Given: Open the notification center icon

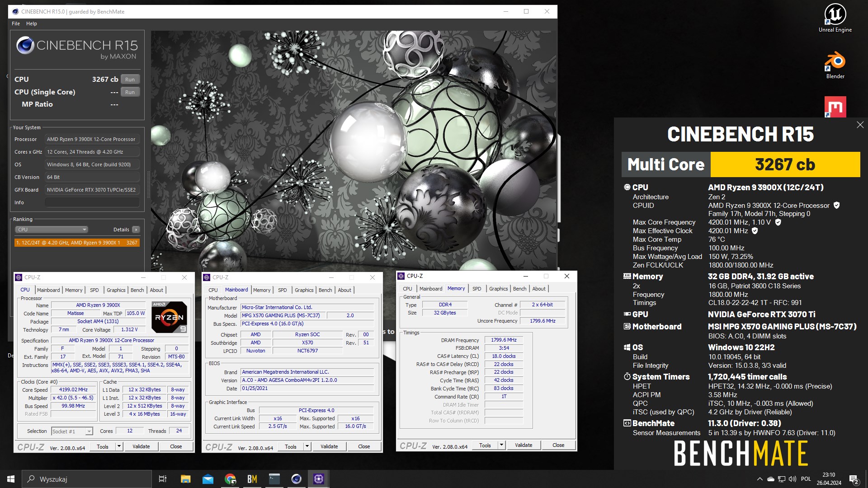Looking at the screenshot, I should pos(854,479).
